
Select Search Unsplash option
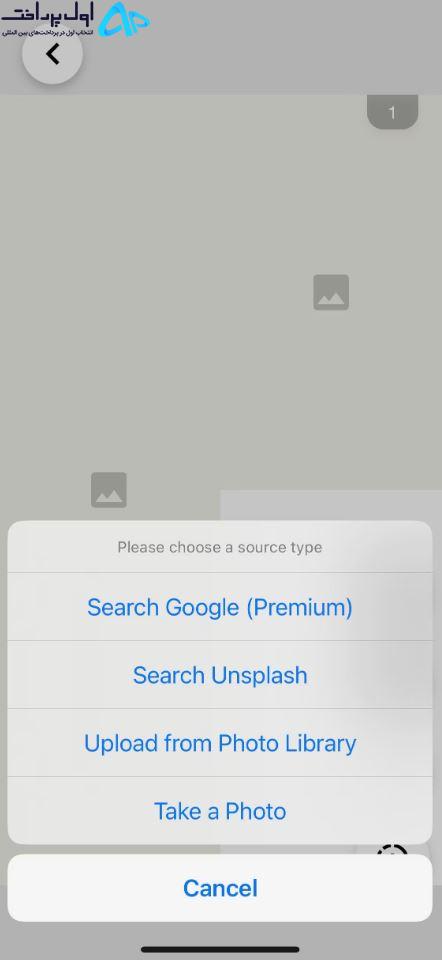[x=220, y=675]
